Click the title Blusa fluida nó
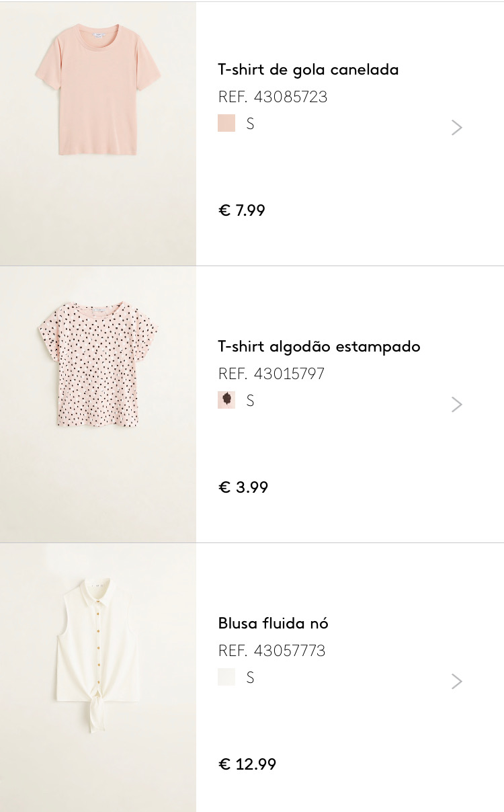This screenshot has height=812, width=504. point(273,623)
